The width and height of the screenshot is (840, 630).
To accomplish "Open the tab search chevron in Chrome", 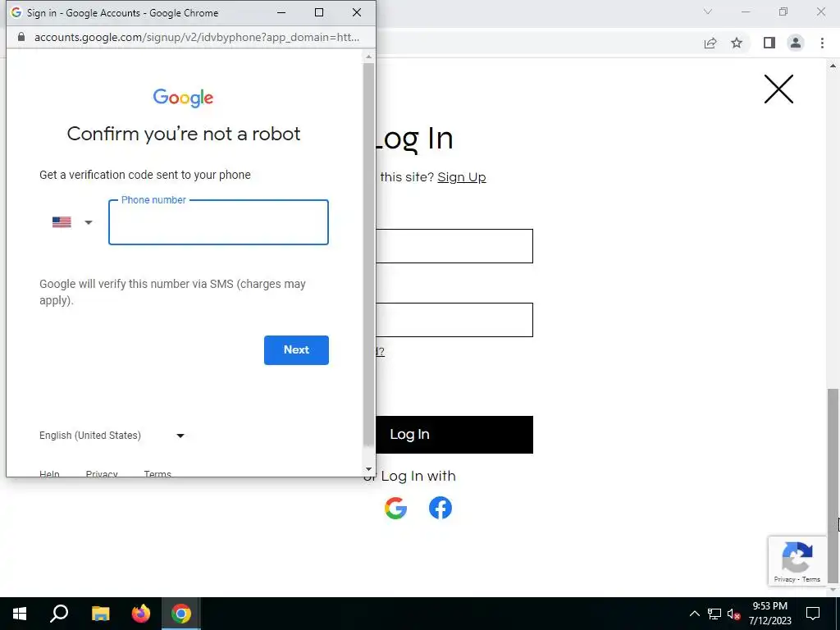I will click(x=708, y=11).
